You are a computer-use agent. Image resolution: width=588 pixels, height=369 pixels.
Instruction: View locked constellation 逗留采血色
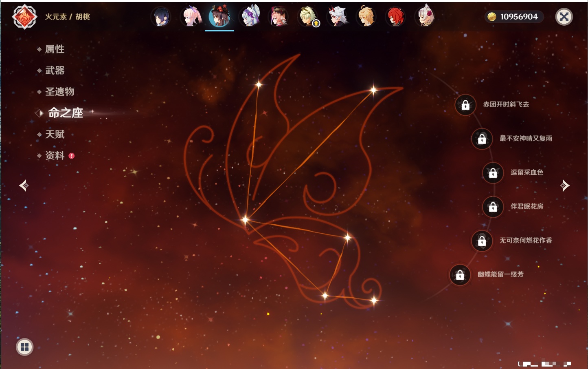click(x=493, y=173)
